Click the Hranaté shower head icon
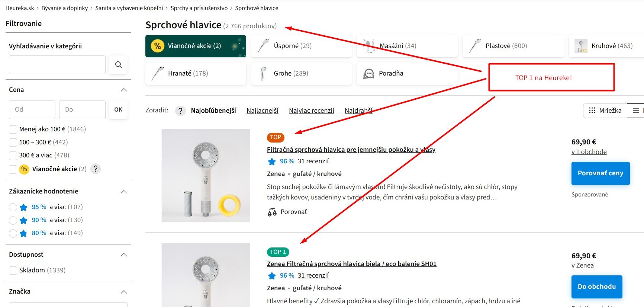The height and width of the screenshot is (307, 644). (x=158, y=74)
